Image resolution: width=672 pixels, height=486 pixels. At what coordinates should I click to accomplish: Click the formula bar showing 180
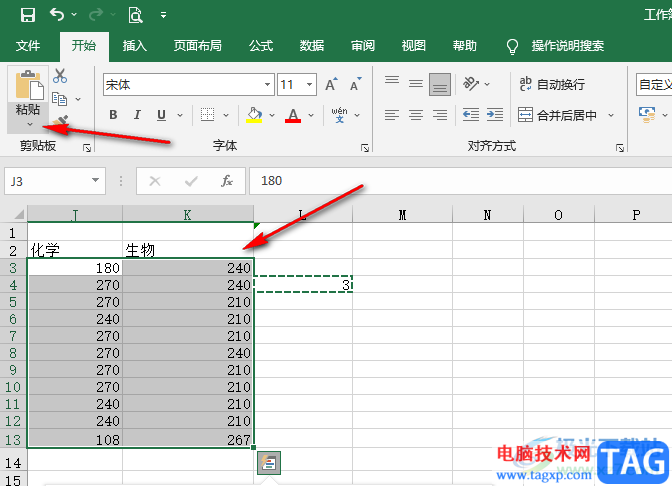(460, 181)
